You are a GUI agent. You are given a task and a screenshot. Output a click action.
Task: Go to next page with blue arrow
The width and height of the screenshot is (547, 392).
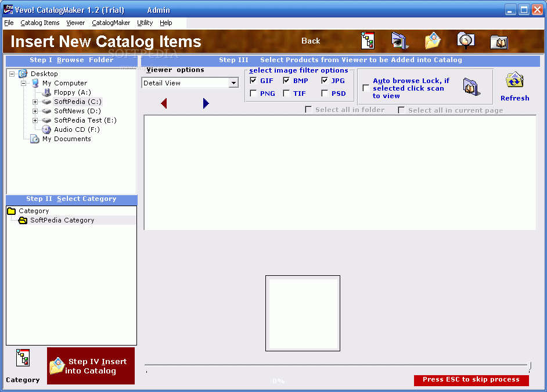206,103
